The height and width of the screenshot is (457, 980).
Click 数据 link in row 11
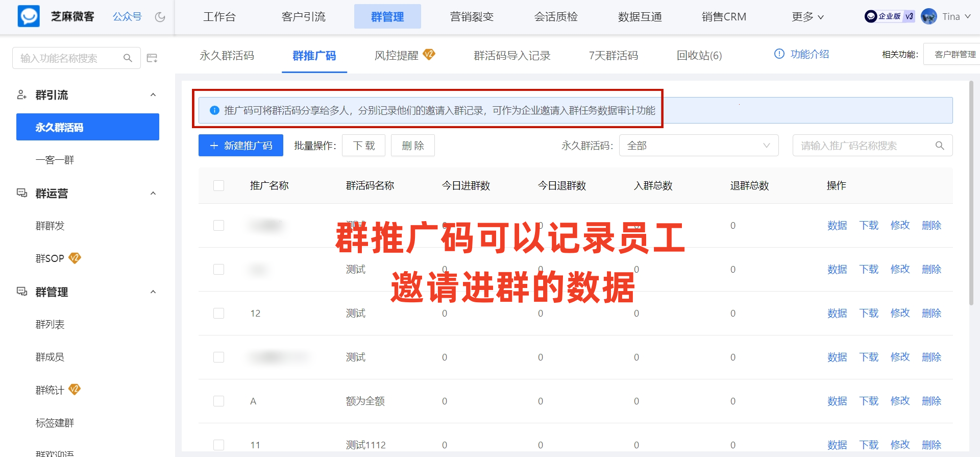pos(837,445)
